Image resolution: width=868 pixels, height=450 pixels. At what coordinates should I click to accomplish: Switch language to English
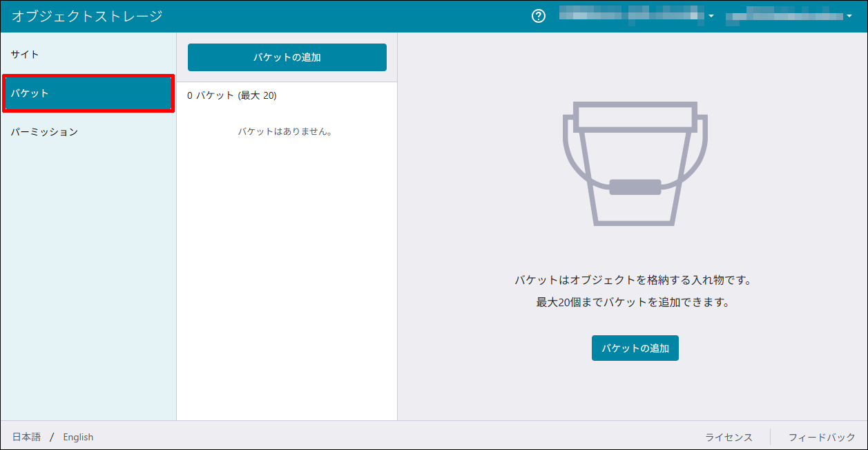click(78, 437)
